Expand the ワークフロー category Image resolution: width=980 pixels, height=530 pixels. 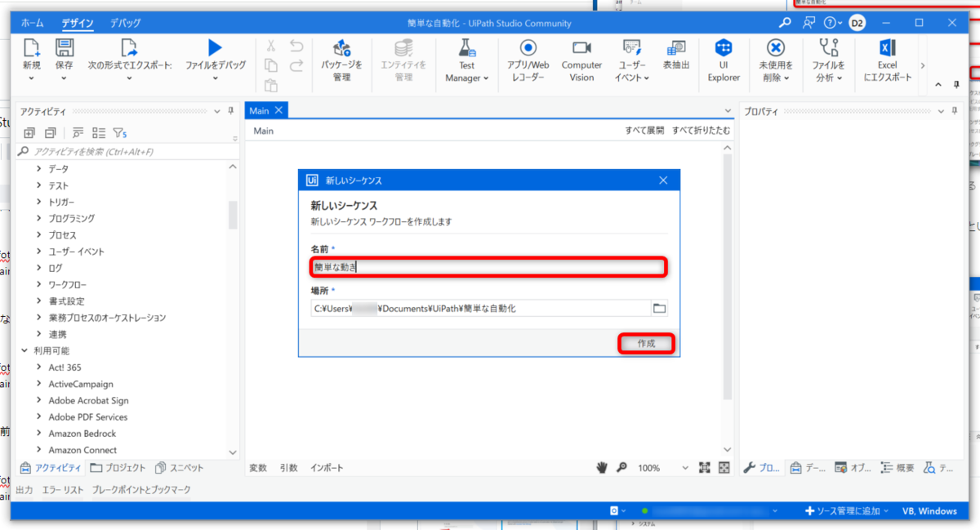tap(38, 284)
